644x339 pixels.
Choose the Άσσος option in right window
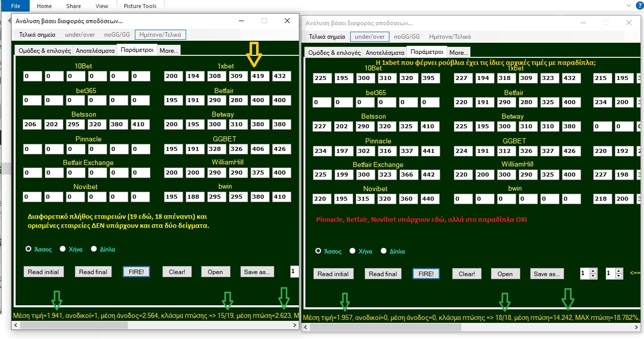318,251
